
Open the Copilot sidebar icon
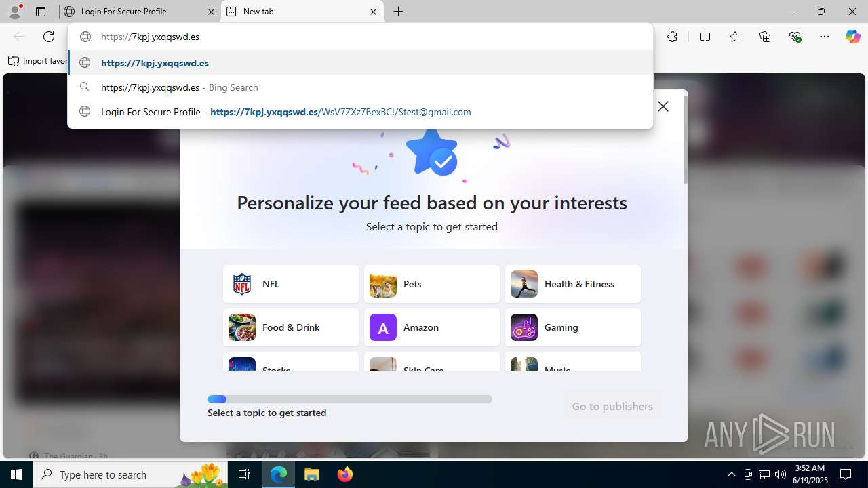click(x=852, y=37)
